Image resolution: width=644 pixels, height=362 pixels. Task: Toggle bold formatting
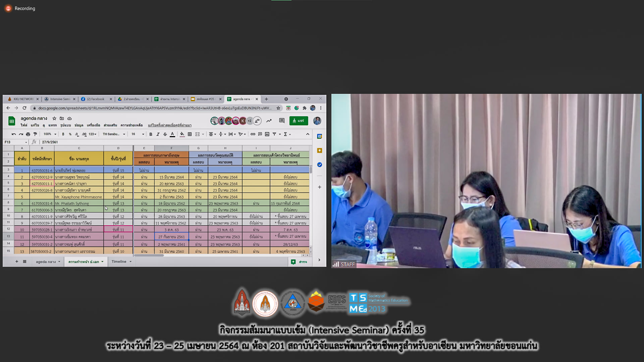click(x=151, y=134)
